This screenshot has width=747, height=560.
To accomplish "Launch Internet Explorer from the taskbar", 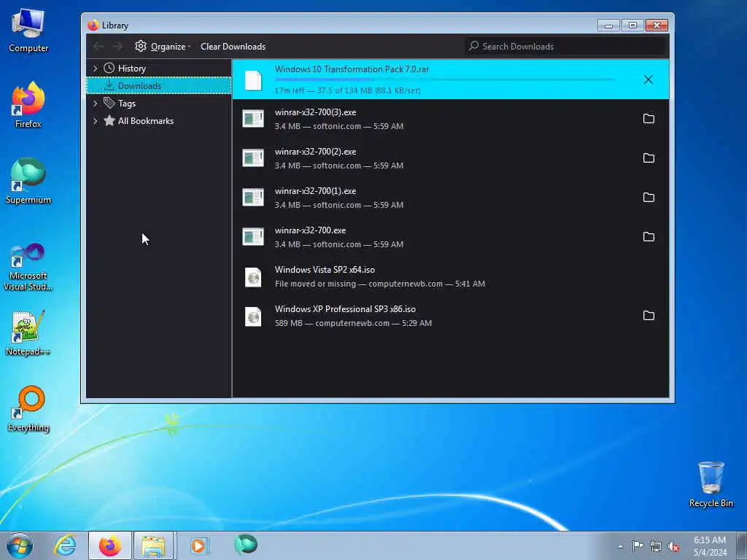I will coord(65,545).
